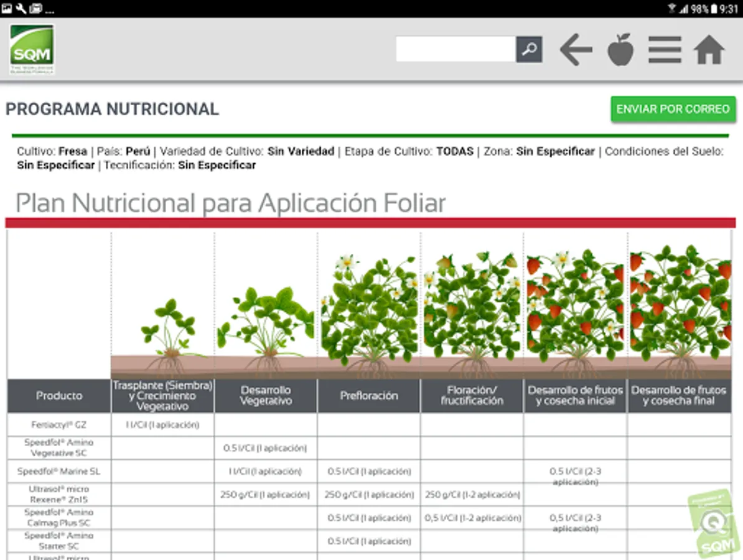Select the Desarrollo de frutos y cosecha final header
This screenshot has width=743, height=560.
point(679,396)
